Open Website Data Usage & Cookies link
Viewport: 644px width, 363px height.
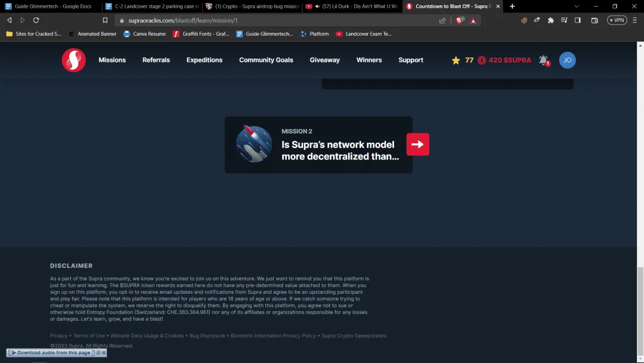(x=147, y=336)
